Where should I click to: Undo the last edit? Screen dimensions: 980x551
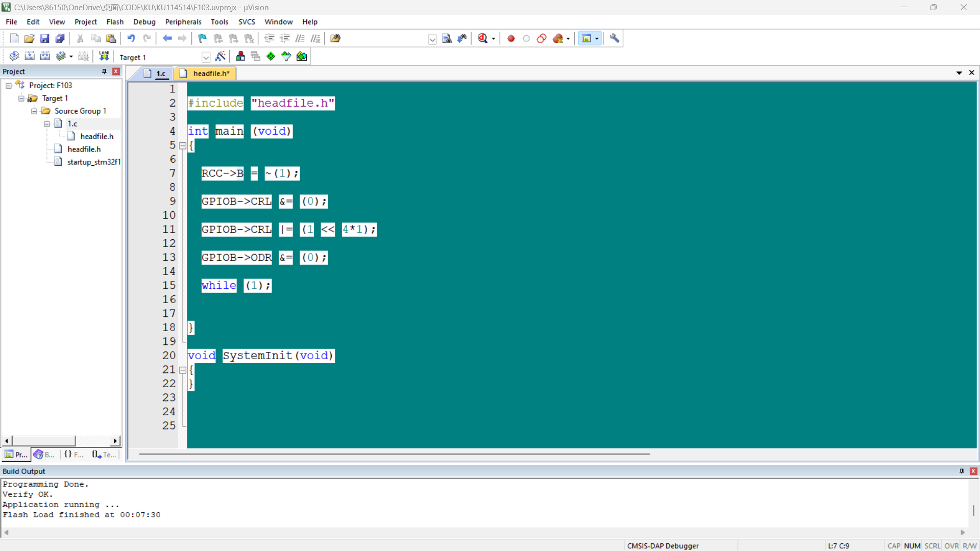[x=131, y=38]
